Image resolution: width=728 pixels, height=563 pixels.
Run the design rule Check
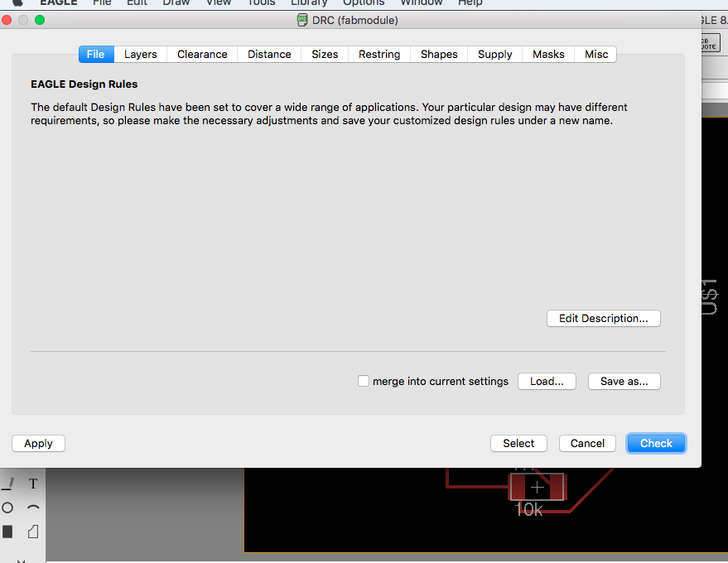(656, 443)
